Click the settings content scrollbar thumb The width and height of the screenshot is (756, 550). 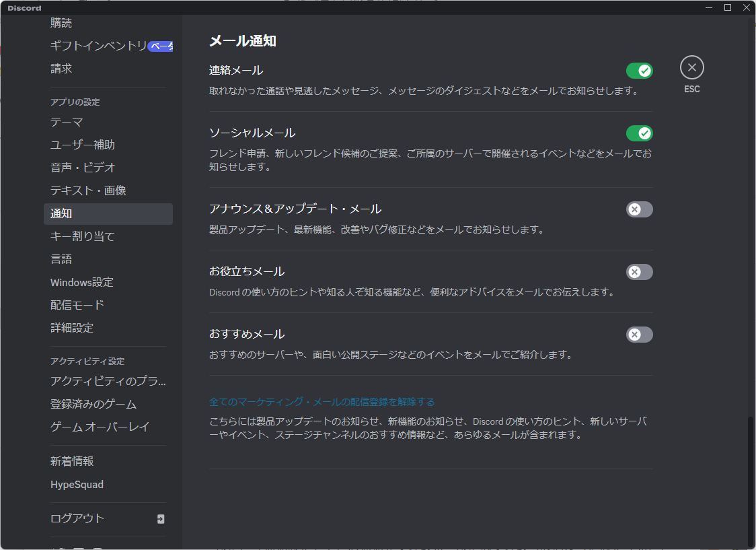(749, 483)
